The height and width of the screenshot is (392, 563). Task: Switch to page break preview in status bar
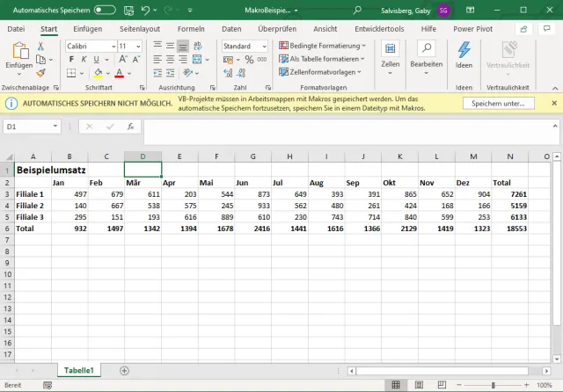tap(442, 385)
